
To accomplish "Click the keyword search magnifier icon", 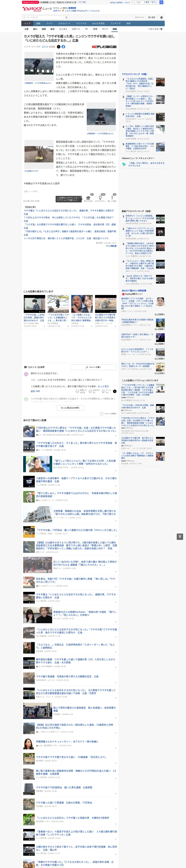I will click(66, 18).
